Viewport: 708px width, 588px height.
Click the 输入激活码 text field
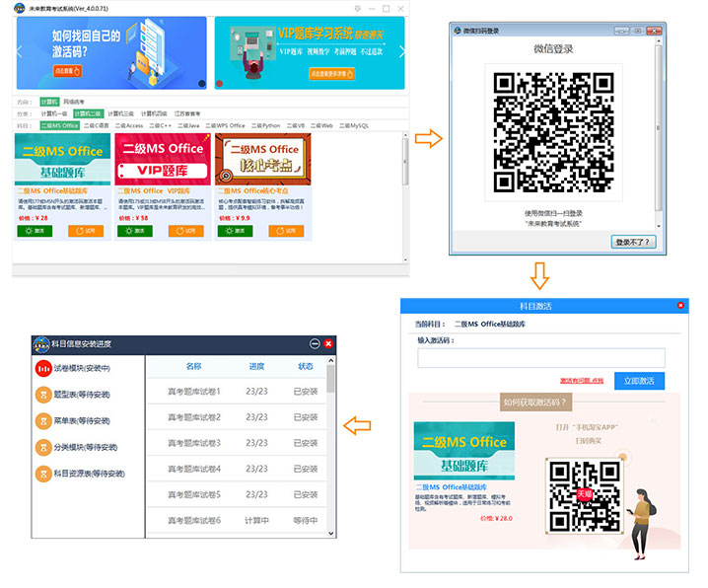tap(541, 358)
